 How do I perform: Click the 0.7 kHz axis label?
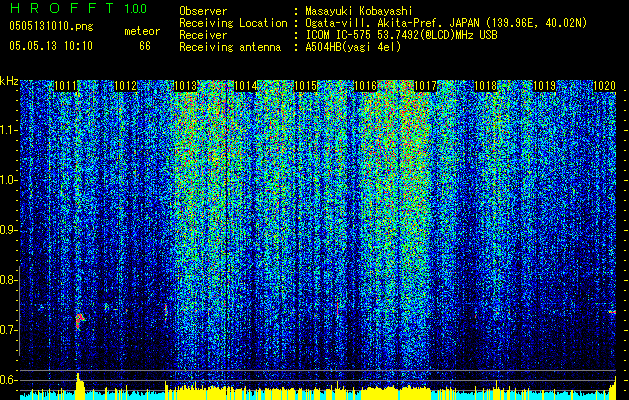pyautogui.click(x=9, y=330)
